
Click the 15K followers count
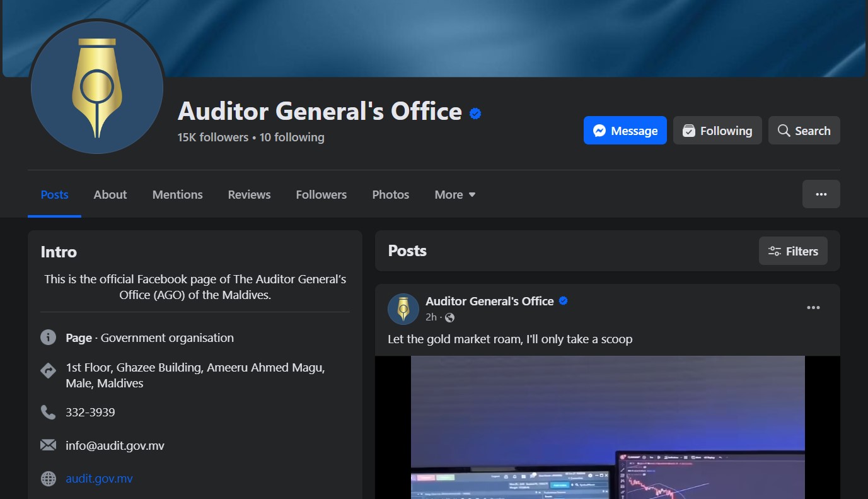(x=213, y=138)
